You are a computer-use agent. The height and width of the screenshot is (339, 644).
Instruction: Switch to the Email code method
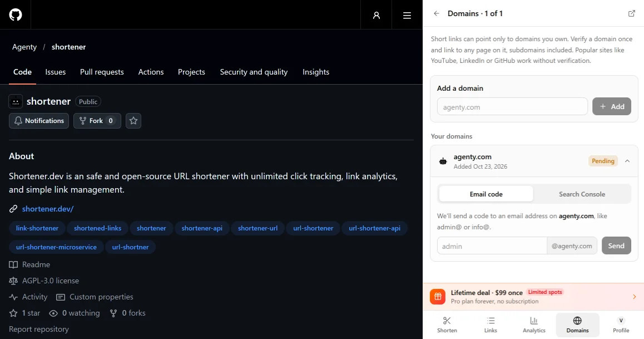tap(486, 194)
